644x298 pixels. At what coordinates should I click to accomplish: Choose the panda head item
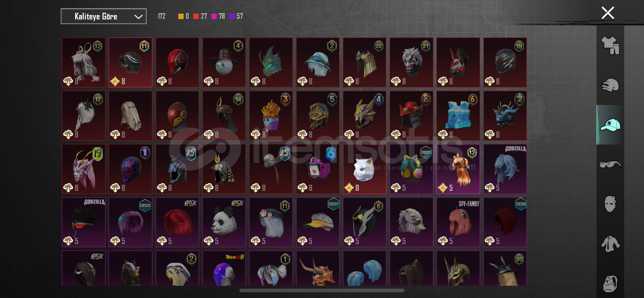[224, 222]
